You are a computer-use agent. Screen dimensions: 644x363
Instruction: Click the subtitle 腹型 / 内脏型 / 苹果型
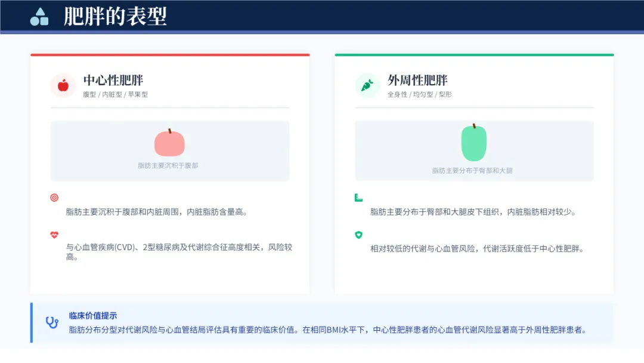coord(116,94)
